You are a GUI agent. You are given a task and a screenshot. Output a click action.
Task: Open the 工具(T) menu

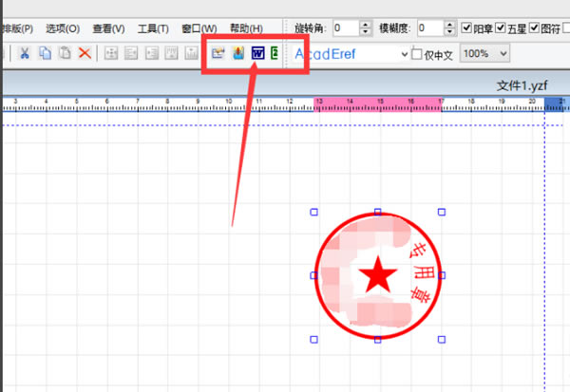153,28
